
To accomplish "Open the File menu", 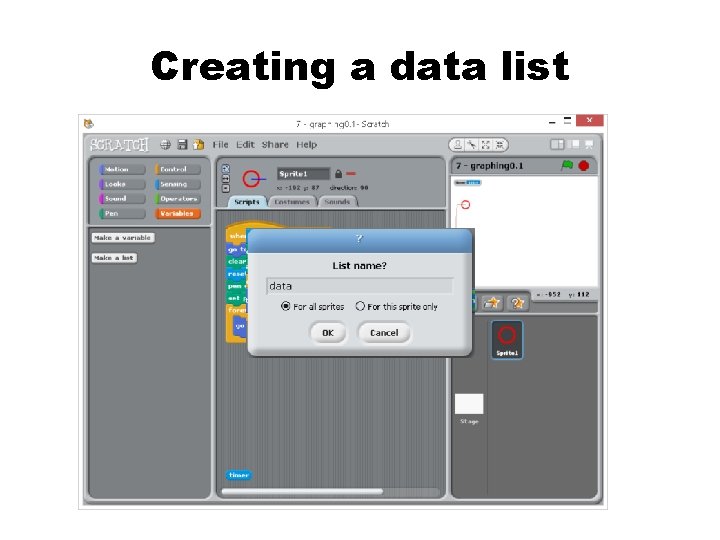I will [x=220, y=145].
